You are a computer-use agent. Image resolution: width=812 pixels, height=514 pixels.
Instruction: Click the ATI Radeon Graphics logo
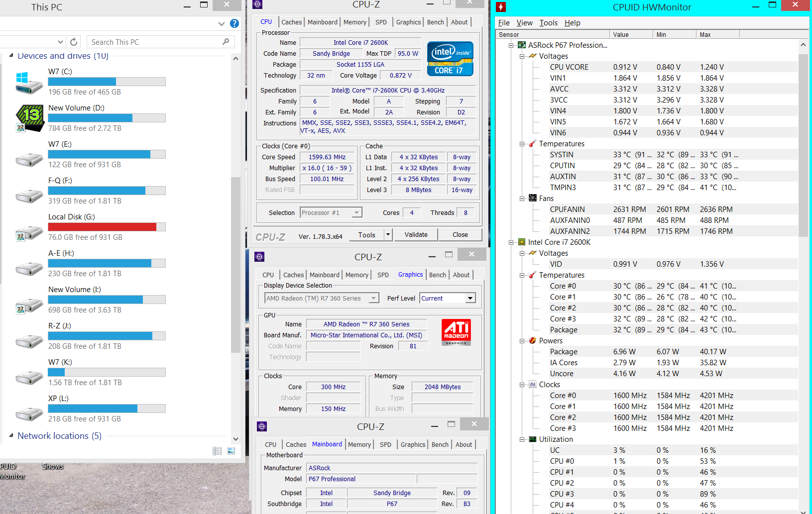coord(457,332)
